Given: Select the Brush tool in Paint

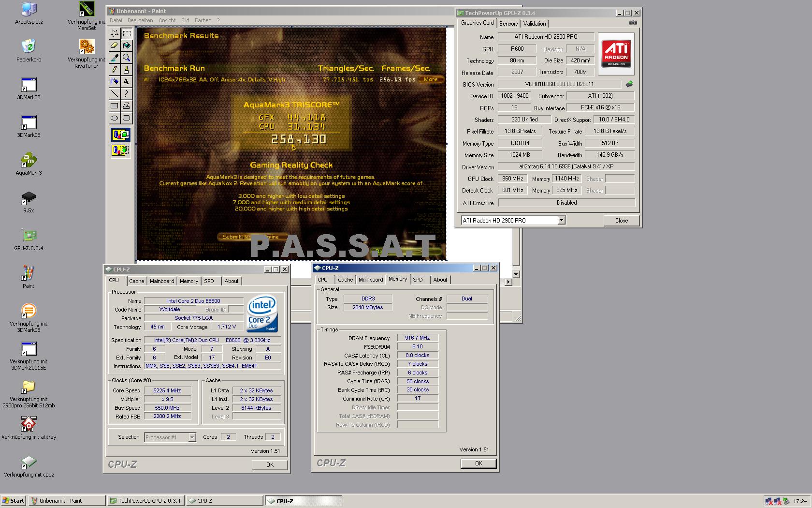Looking at the screenshot, I should 127,70.
